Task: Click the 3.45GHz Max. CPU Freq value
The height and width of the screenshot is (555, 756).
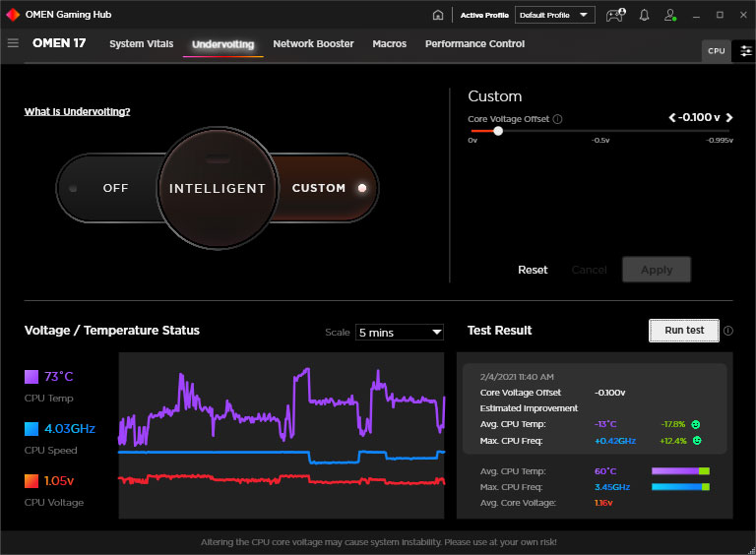Action: point(612,487)
